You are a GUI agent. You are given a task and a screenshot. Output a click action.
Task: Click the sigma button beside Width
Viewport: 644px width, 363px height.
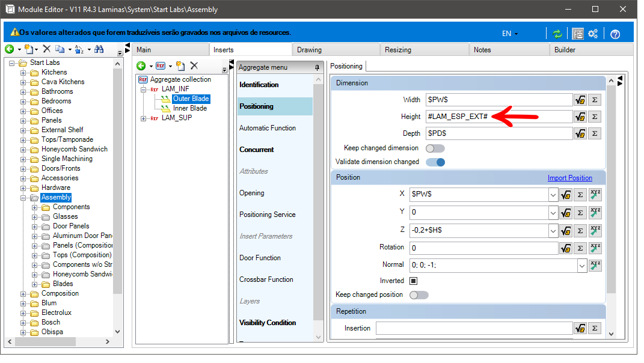pos(594,100)
